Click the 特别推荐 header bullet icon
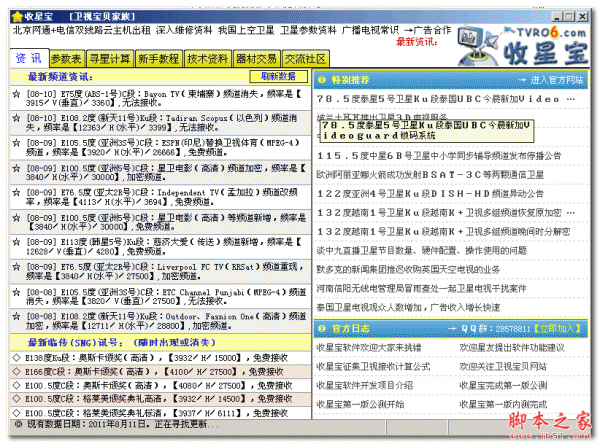The height and width of the screenshot is (444, 600). coord(322,80)
